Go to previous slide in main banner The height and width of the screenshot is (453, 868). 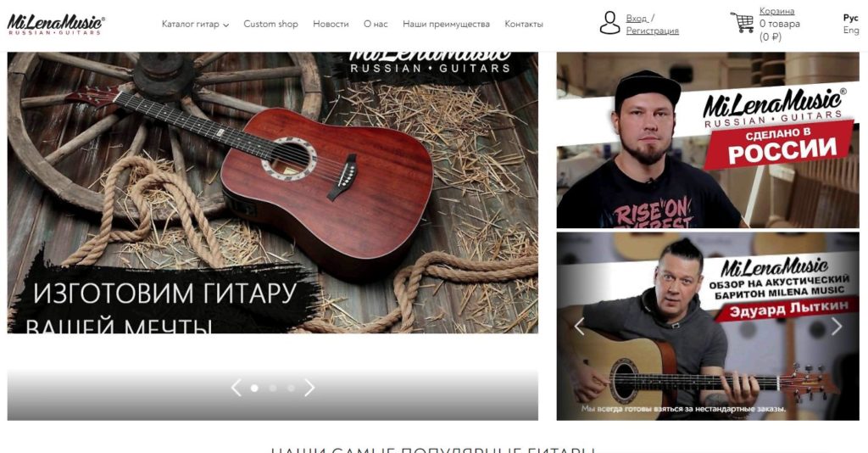click(x=236, y=388)
